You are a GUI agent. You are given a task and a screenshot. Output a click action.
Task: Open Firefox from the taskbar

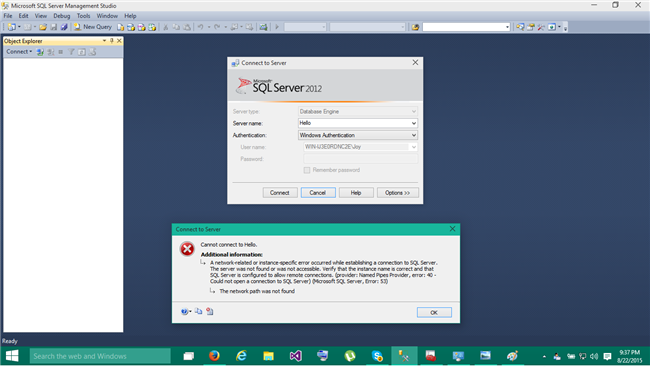click(x=214, y=356)
